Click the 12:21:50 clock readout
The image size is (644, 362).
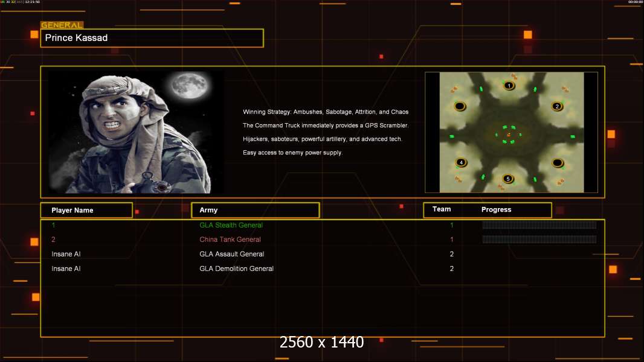pyautogui.click(x=33, y=2)
